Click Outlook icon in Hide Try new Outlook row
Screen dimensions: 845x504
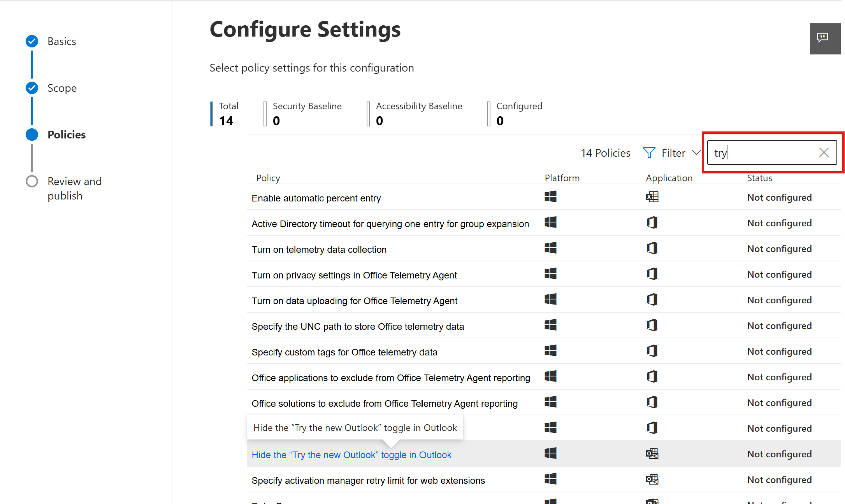pyautogui.click(x=652, y=454)
